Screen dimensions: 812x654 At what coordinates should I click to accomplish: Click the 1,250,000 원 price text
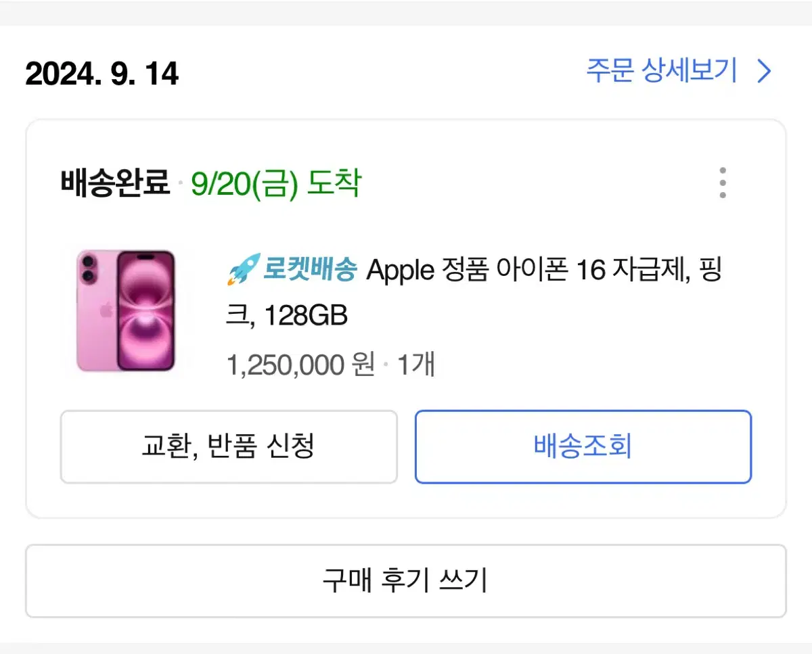(300, 365)
